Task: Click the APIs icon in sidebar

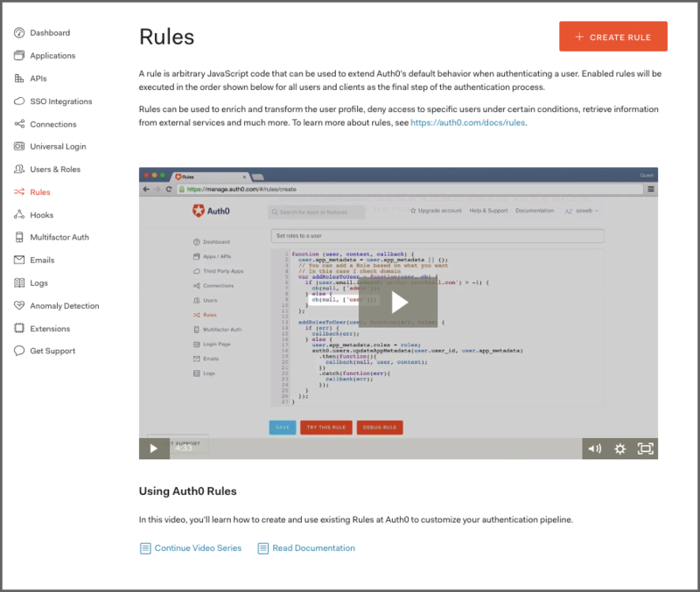Action: 19,79
